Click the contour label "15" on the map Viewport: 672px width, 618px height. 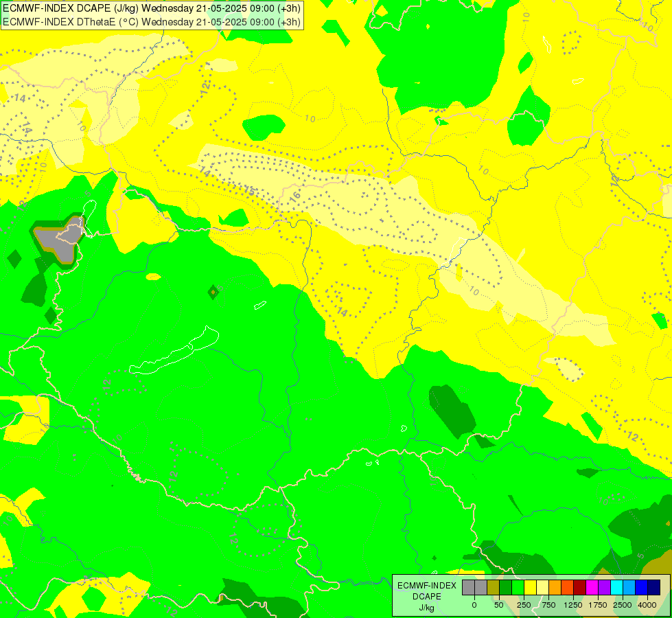click(x=250, y=191)
